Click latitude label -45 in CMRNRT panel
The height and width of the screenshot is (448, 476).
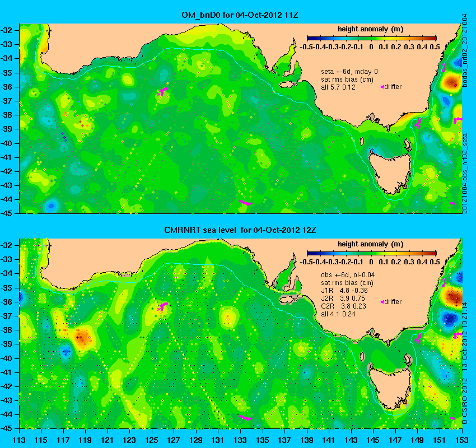click(x=6, y=429)
